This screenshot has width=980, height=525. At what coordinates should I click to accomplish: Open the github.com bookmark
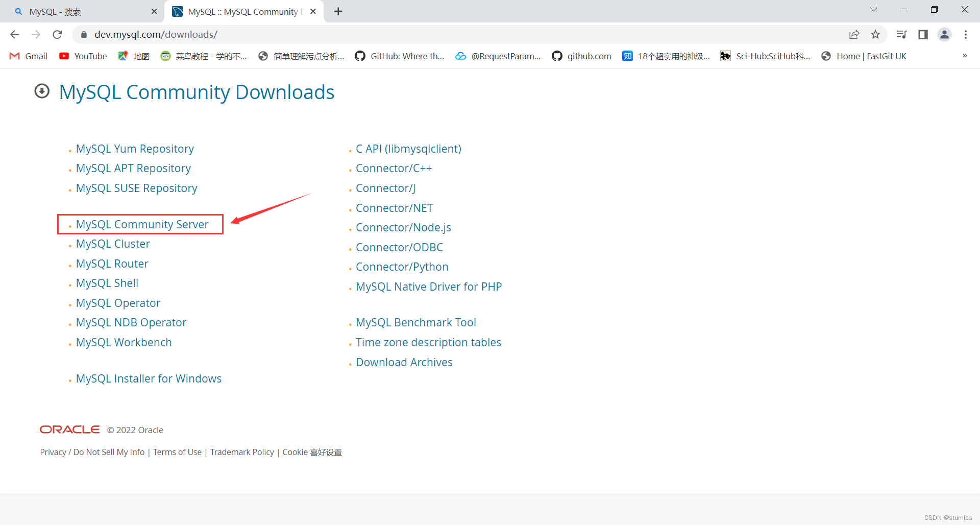(x=581, y=56)
